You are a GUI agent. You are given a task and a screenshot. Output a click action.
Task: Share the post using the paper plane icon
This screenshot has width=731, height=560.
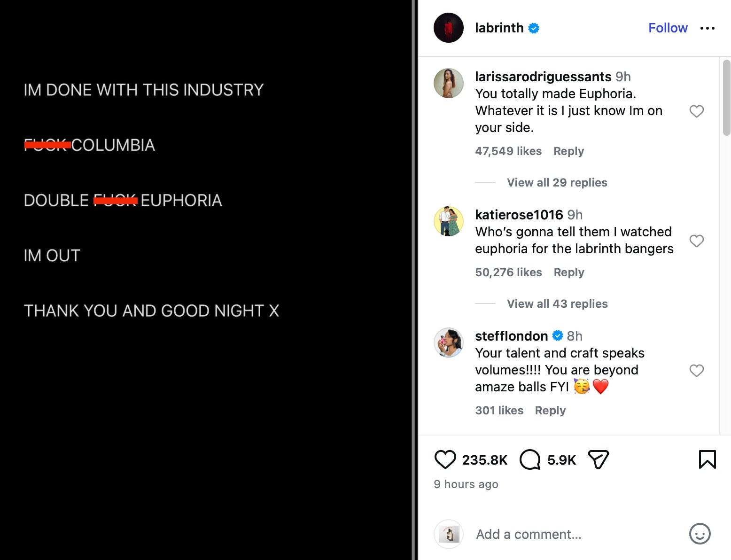[x=598, y=459]
